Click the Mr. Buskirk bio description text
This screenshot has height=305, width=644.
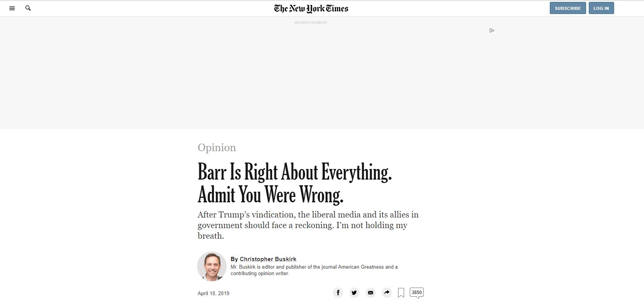[314, 270]
